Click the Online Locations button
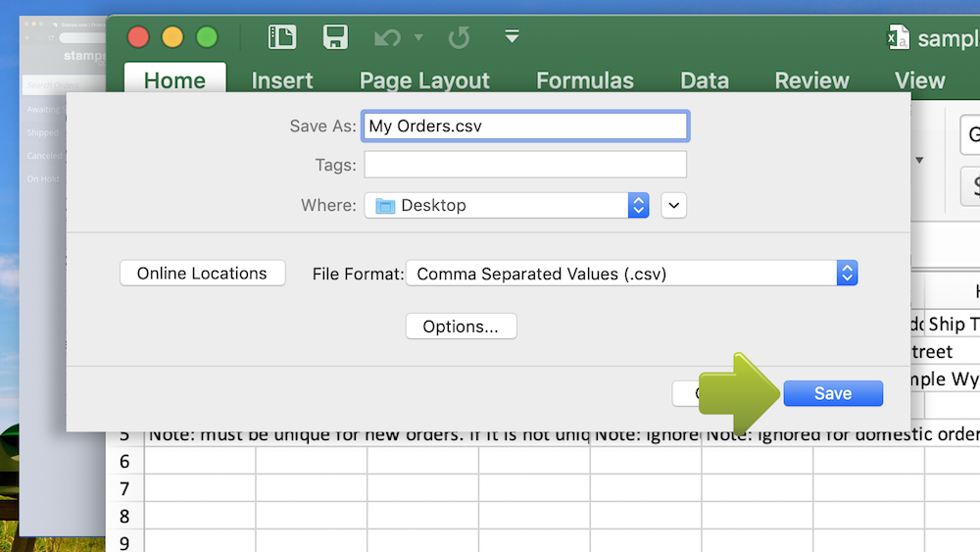Viewport: 980px width, 552px height. click(x=203, y=274)
